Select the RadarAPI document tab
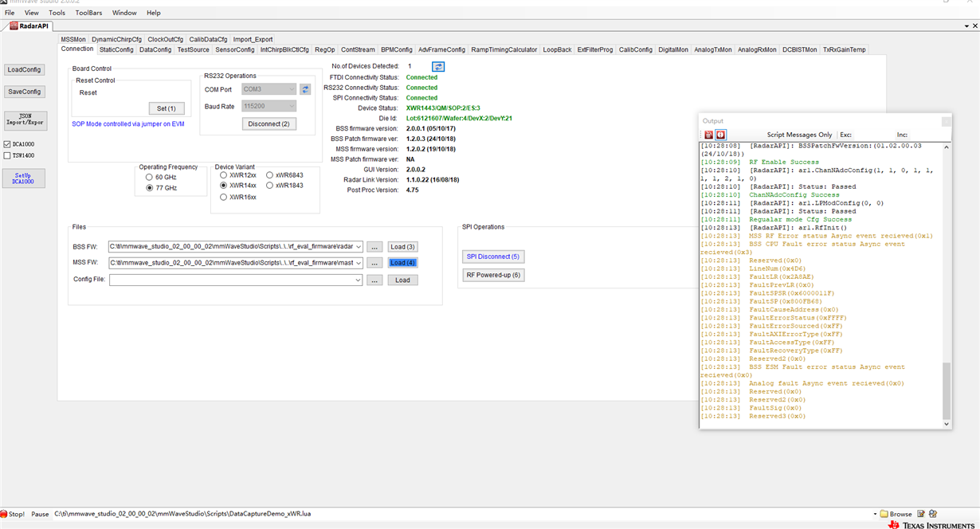The width and height of the screenshot is (980, 529). (x=29, y=25)
